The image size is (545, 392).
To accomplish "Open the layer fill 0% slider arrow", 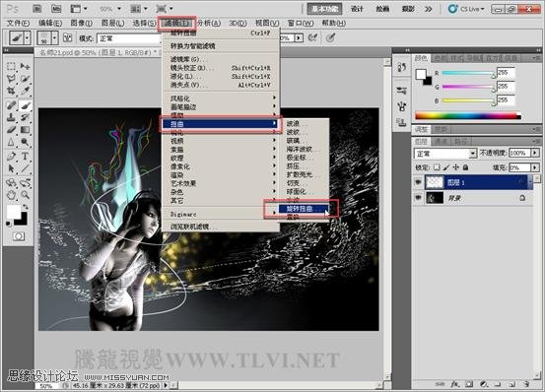I will coord(534,167).
